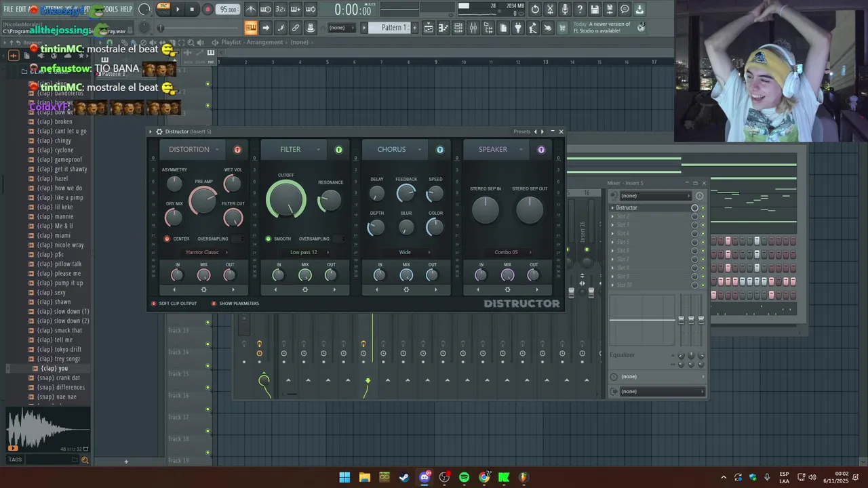This screenshot has height=488, width=868.
Task: Open the Playlist view from the toolbar
Action: click(429, 28)
